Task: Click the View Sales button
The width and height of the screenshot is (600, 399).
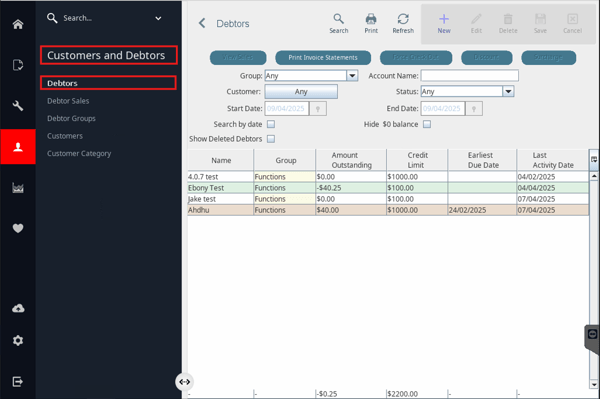Action: [x=238, y=58]
